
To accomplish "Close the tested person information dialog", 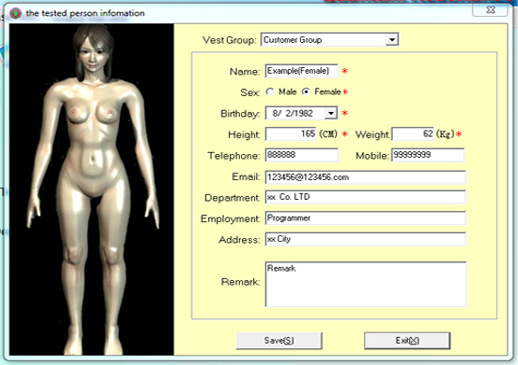I will coord(490,10).
